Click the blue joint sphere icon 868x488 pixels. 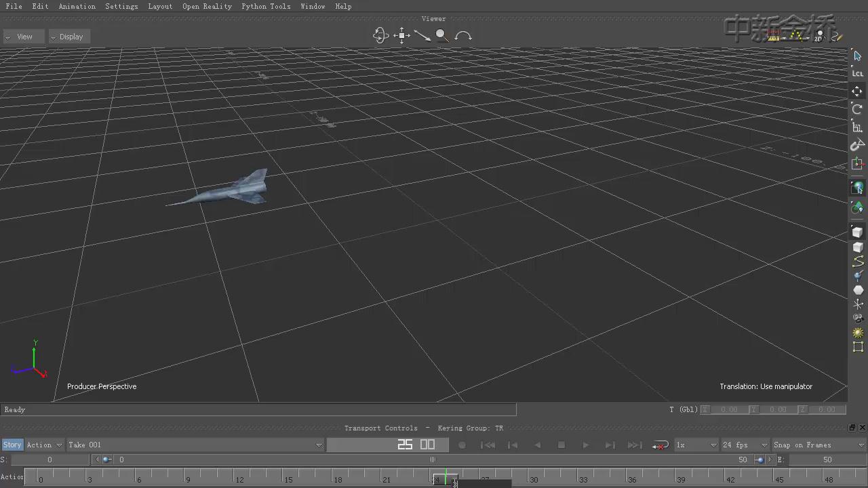pos(858,275)
